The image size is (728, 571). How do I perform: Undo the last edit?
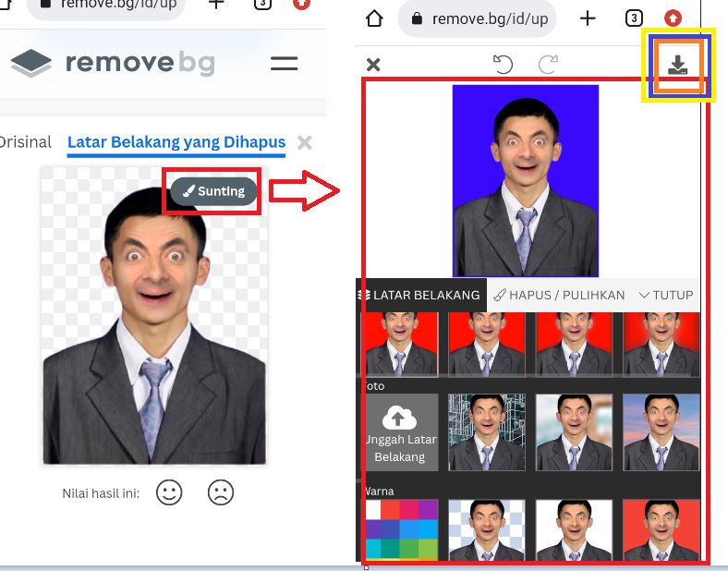click(x=503, y=64)
